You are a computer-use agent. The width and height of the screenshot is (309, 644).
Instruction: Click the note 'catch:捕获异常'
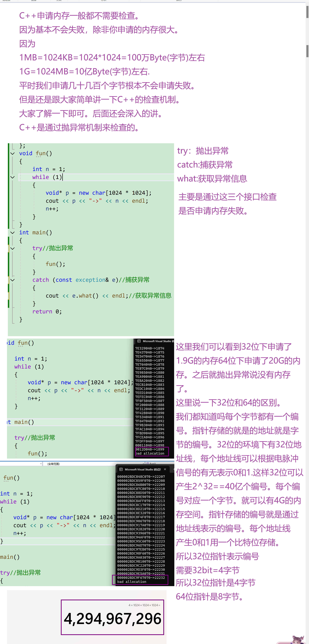pyautogui.click(x=205, y=165)
